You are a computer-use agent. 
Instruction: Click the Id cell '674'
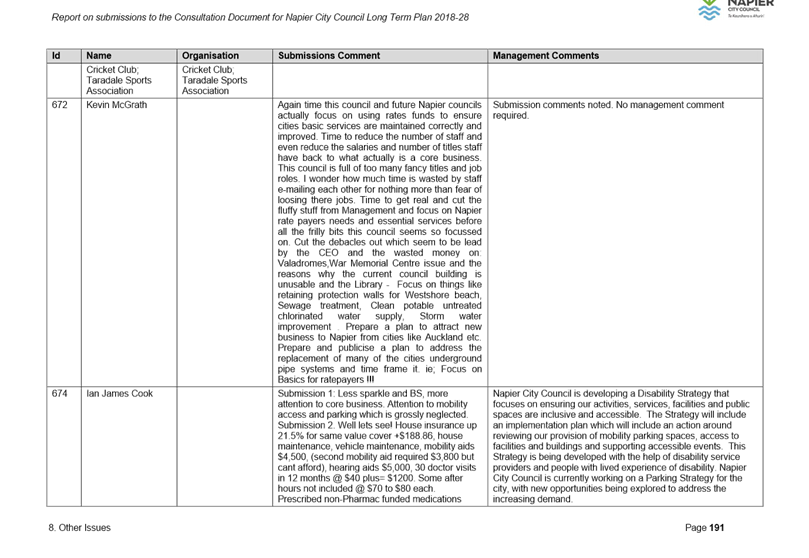tap(59, 393)
